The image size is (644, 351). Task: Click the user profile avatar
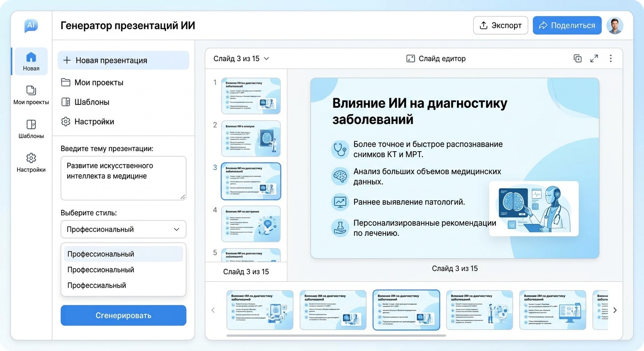tap(615, 26)
